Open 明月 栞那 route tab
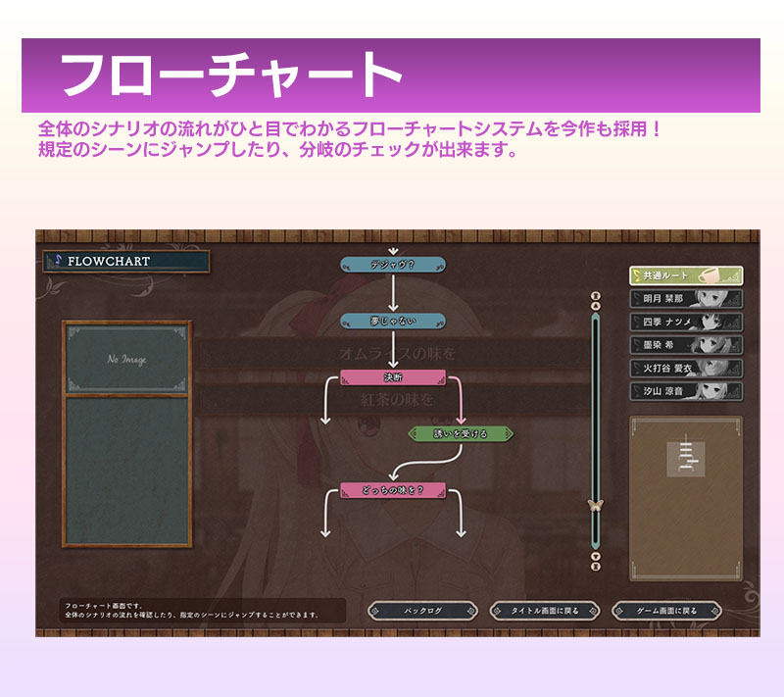The image size is (784, 697). [x=685, y=299]
